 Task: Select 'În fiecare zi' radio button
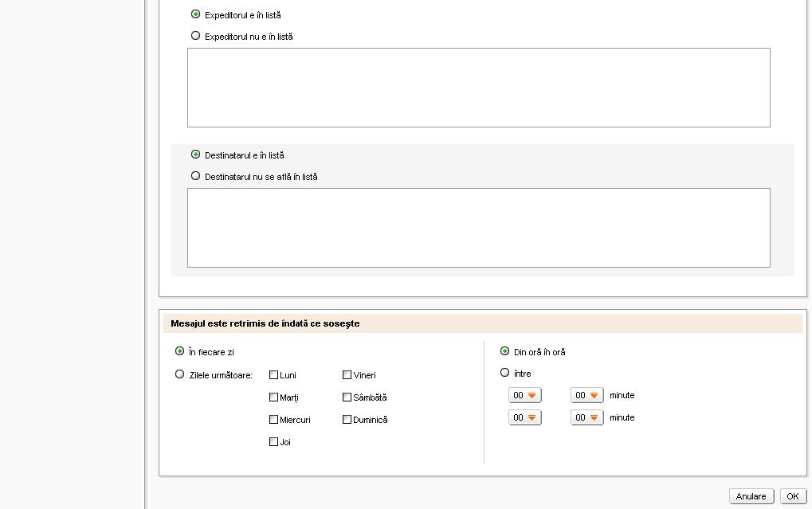click(x=180, y=351)
